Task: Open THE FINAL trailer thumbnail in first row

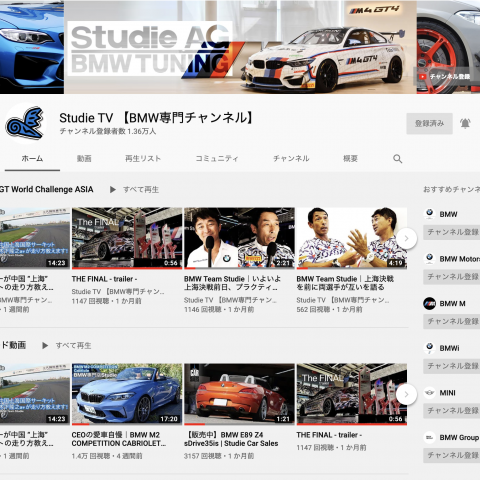Action: (127, 238)
